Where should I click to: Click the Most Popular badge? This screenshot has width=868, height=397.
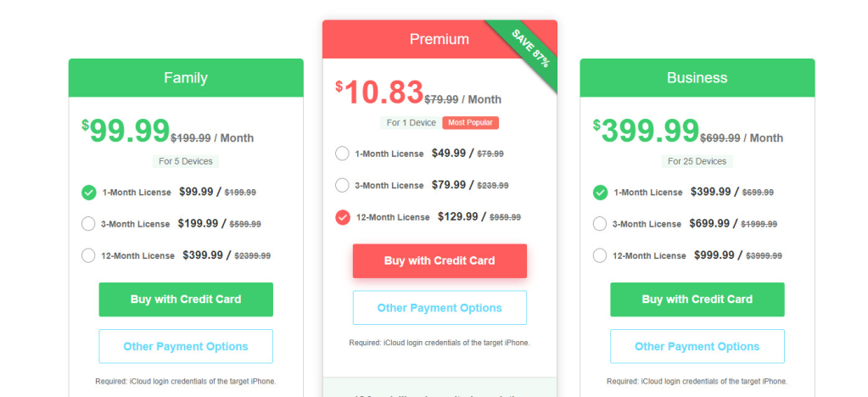tap(471, 122)
